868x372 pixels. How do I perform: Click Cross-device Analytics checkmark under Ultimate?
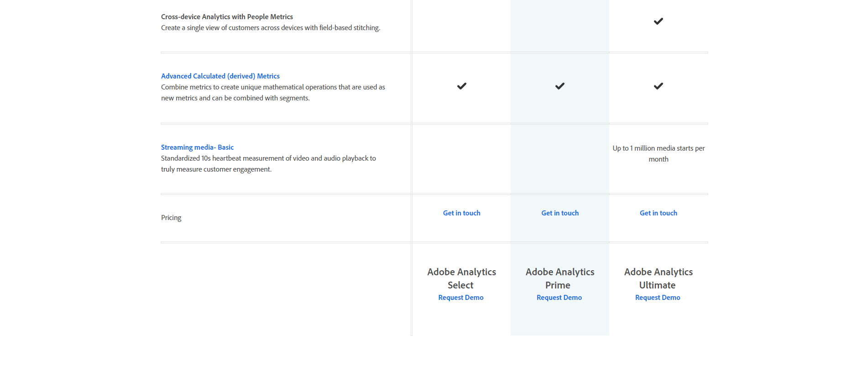658,21
